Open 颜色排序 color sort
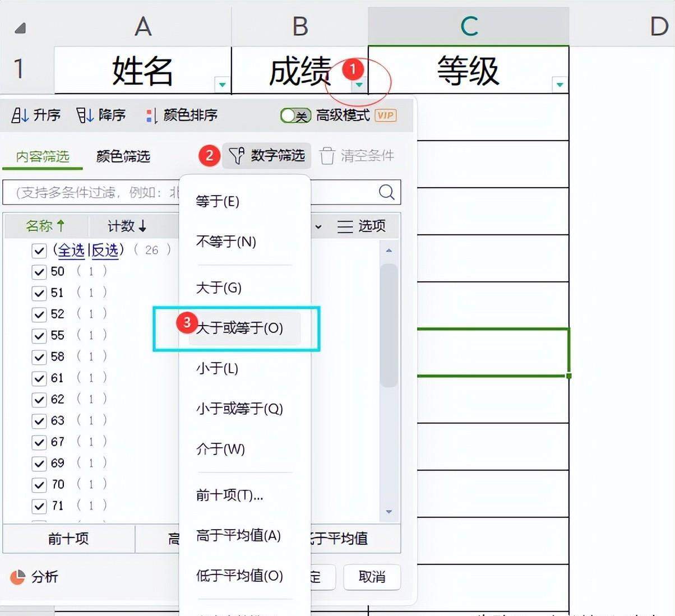The image size is (675, 616). [x=181, y=115]
